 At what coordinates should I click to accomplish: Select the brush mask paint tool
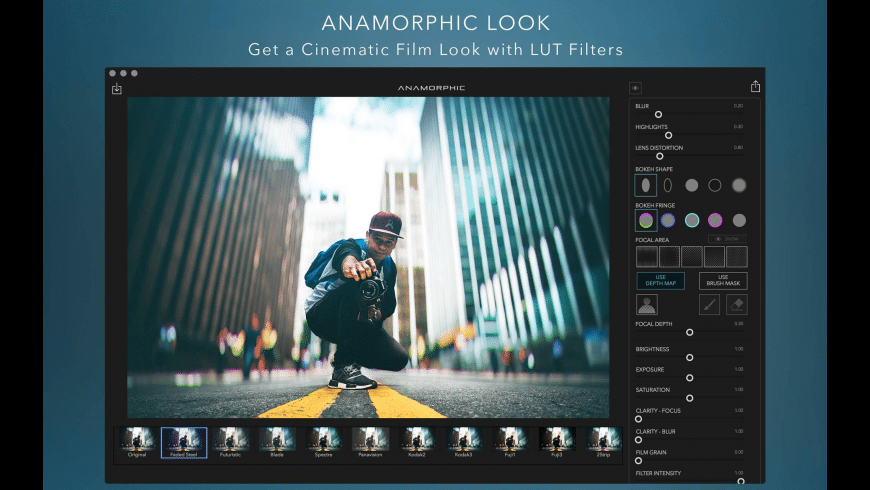709,305
